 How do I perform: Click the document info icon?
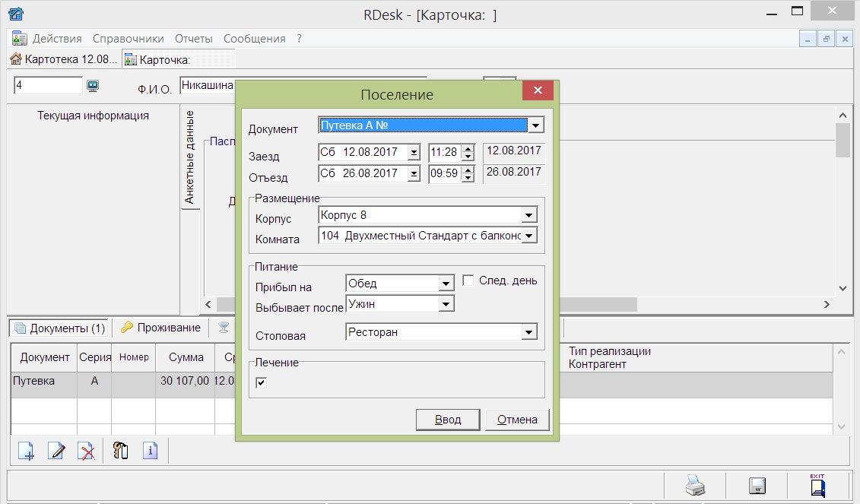[150, 451]
